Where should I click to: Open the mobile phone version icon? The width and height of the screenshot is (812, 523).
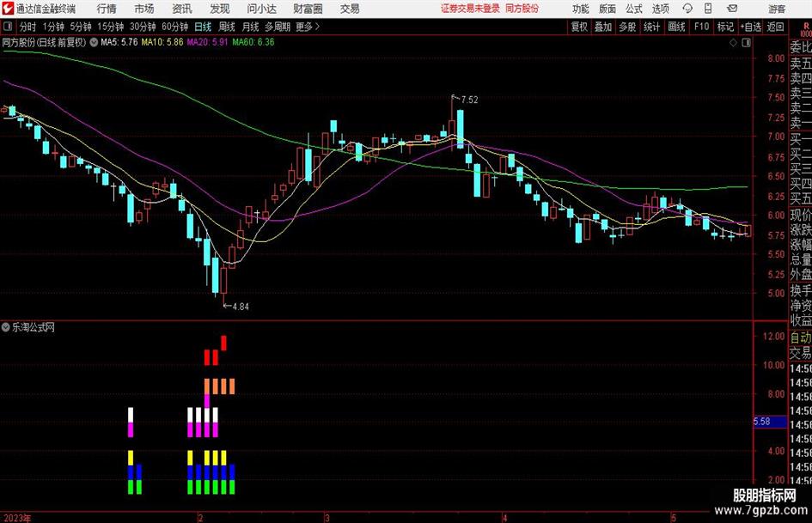coord(708,9)
